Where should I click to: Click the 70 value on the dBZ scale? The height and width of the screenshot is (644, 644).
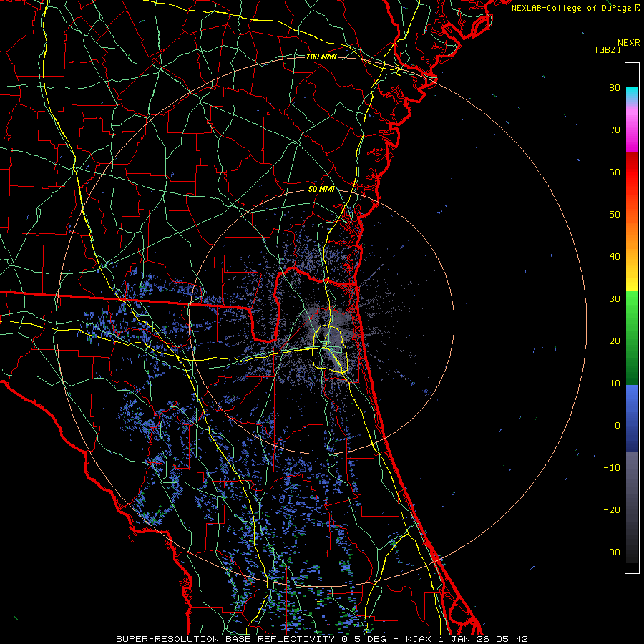[615, 130]
